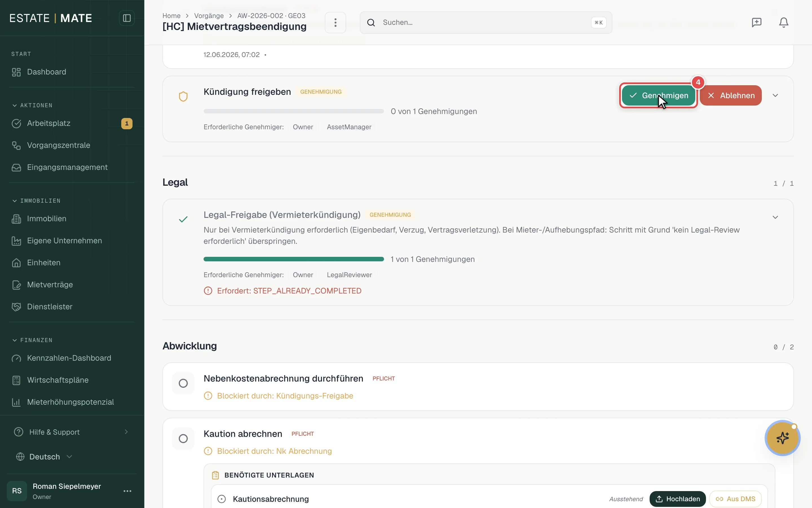Click the search magnifier icon
This screenshot has height=508, width=812.
[x=371, y=23]
